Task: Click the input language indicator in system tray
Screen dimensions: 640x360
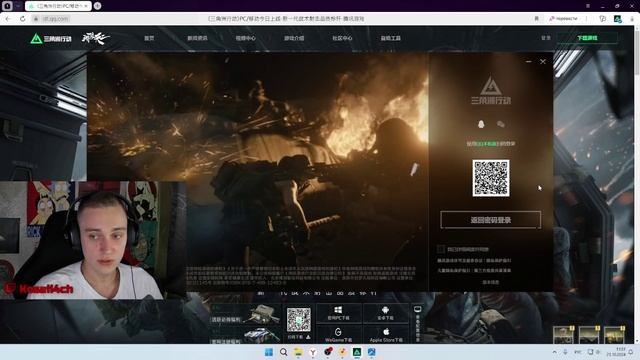Action: [578, 352]
